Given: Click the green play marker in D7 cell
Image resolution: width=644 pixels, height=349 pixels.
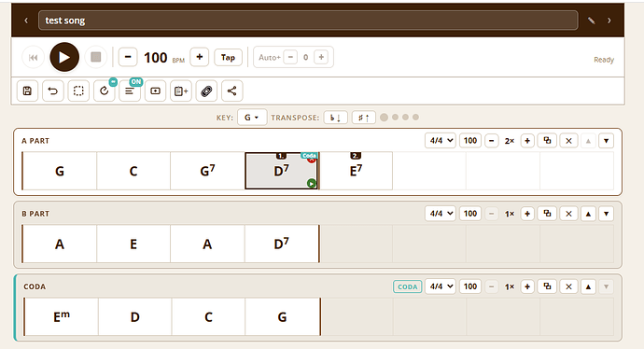Looking at the screenshot, I should pos(312,184).
